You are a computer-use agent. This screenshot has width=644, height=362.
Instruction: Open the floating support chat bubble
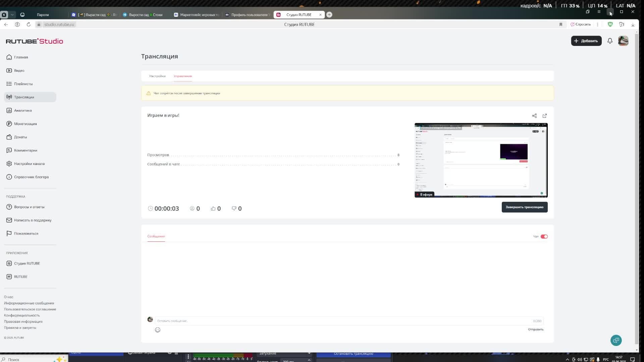pos(616,340)
